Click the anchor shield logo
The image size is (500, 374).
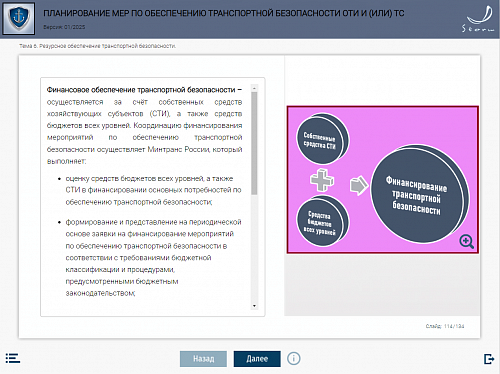coord(19,19)
